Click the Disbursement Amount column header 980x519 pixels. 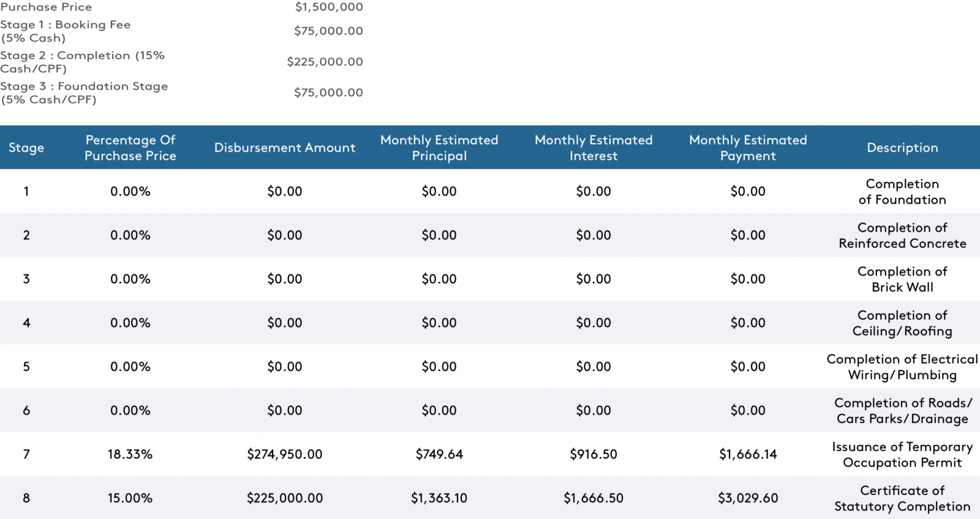285,148
